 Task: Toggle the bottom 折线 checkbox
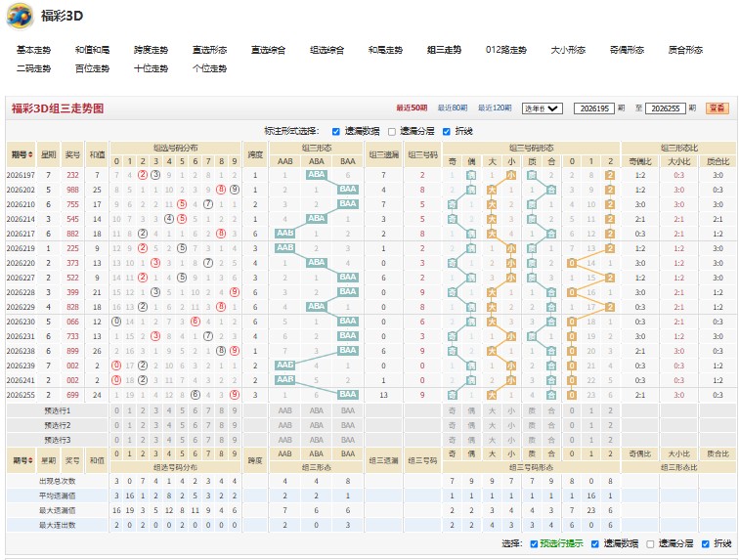(x=706, y=544)
